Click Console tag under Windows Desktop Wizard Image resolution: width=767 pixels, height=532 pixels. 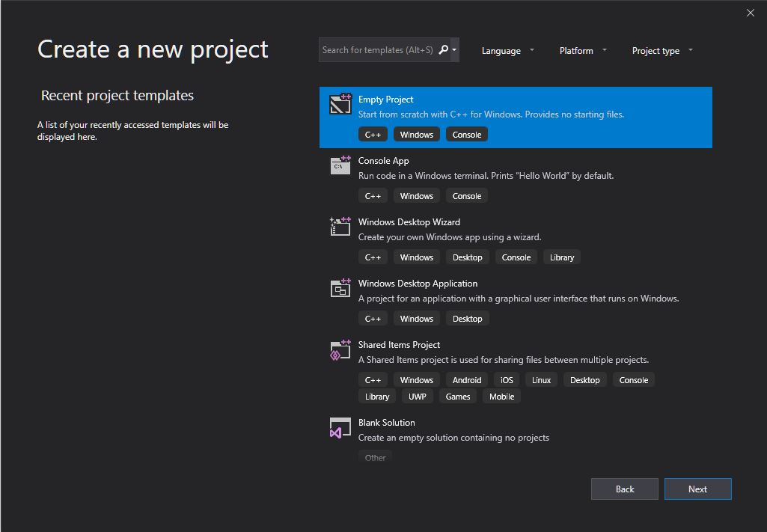click(x=516, y=257)
